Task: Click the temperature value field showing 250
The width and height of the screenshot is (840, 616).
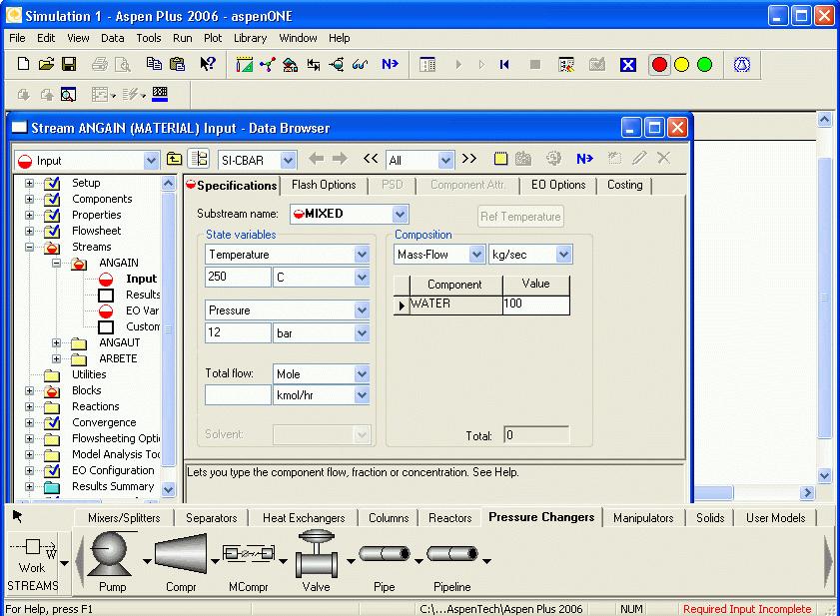Action: 238,277
